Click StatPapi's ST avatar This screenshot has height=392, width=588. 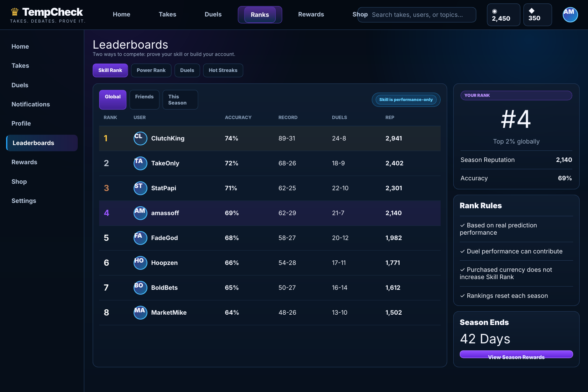pyautogui.click(x=140, y=188)
